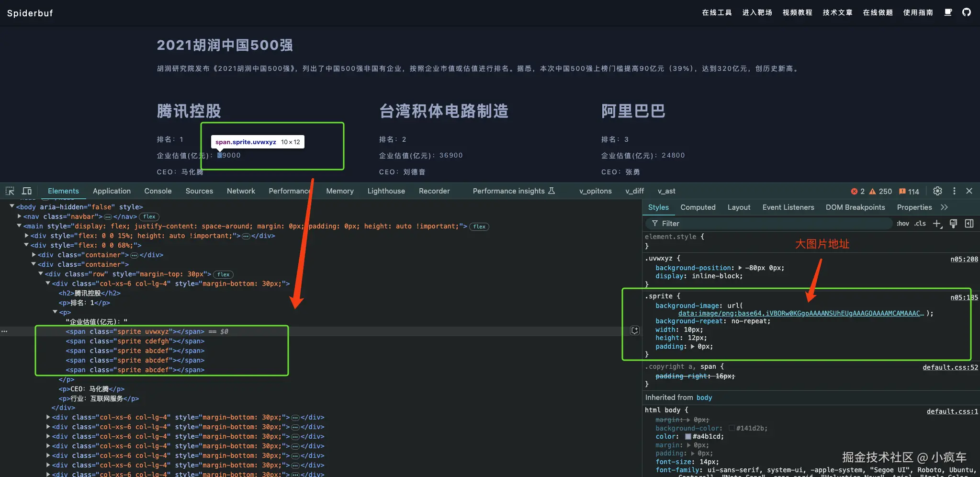Collapse the main element node
Viewport: 980px width, 477px height.
19,226
